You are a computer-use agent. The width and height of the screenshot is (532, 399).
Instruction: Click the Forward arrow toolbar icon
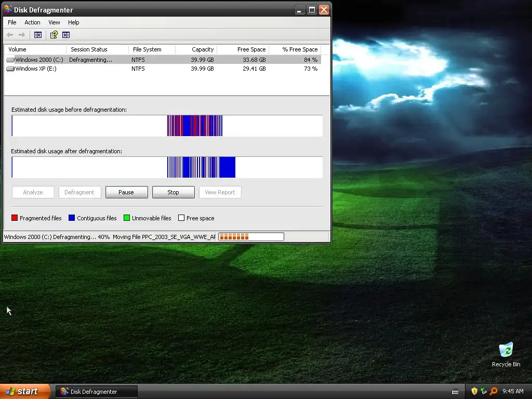coord(22,35)
